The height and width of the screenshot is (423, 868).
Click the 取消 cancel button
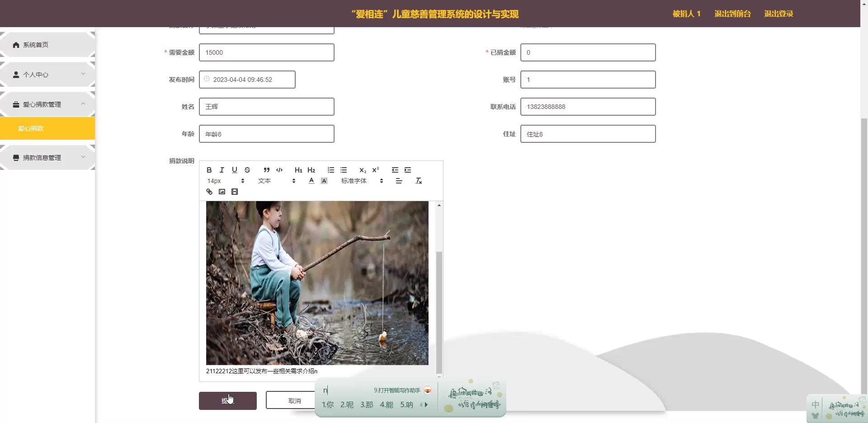pos(294,400)
